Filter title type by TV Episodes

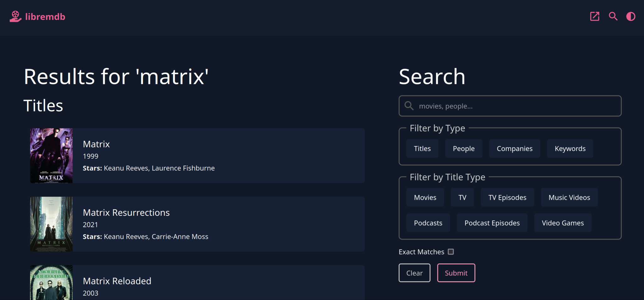point(507,198)
